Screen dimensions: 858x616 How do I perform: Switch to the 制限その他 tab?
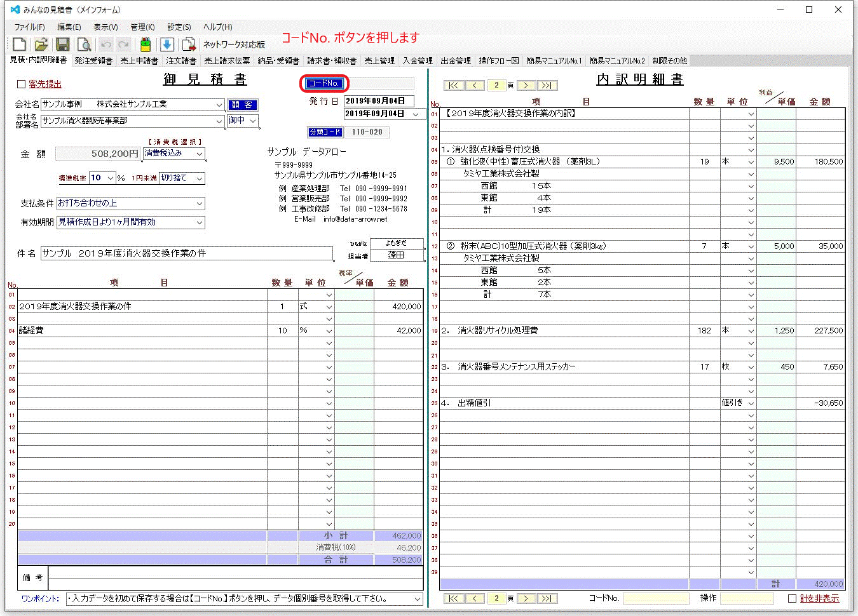pyautogui.click(x=670, y=61)
